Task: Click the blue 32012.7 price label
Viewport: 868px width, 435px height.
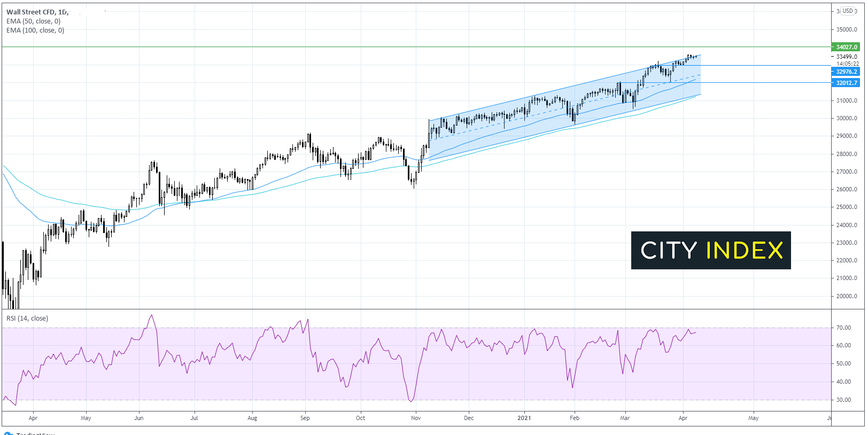Action: 846,83
